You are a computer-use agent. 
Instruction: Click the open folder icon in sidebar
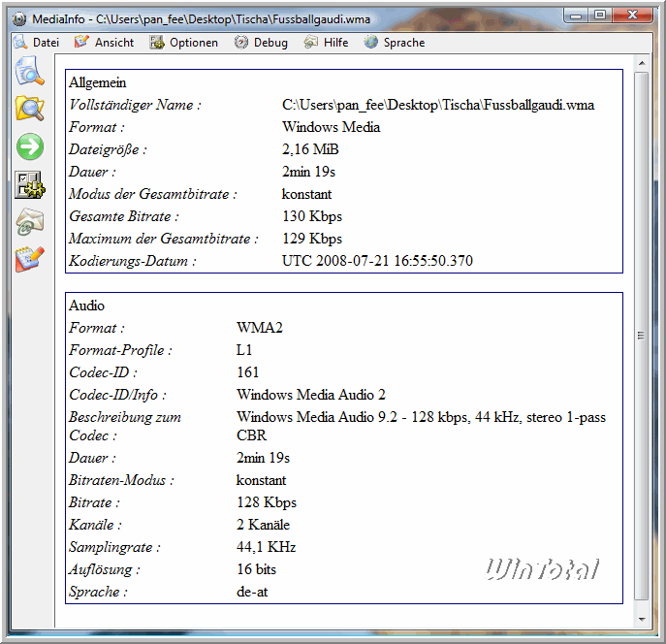coord(29,109)
